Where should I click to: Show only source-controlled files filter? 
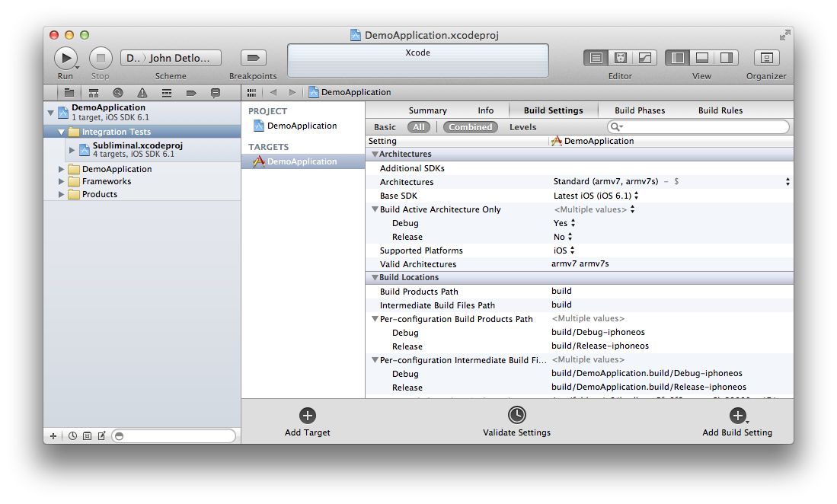tap(87, 436)
